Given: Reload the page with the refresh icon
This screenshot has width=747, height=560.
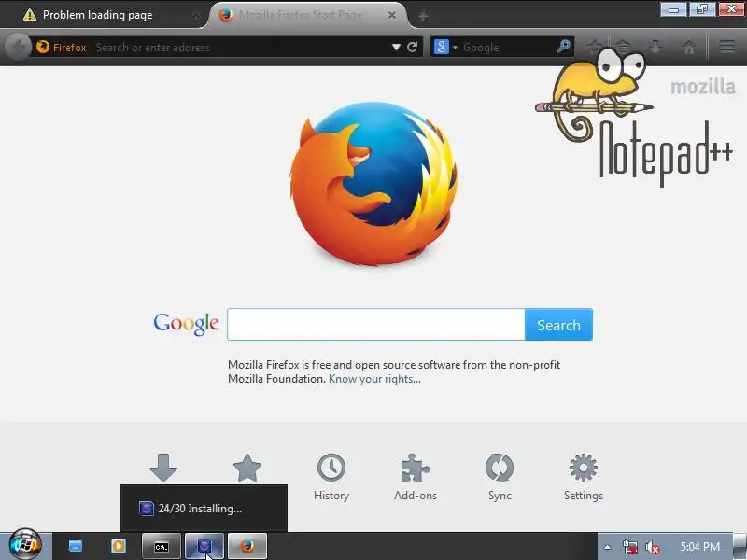Looking at the screenshot, I should [413, 47].
